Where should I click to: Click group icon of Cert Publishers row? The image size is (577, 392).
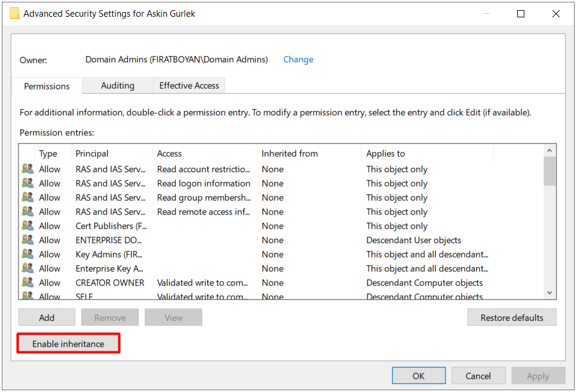point(28,225)
